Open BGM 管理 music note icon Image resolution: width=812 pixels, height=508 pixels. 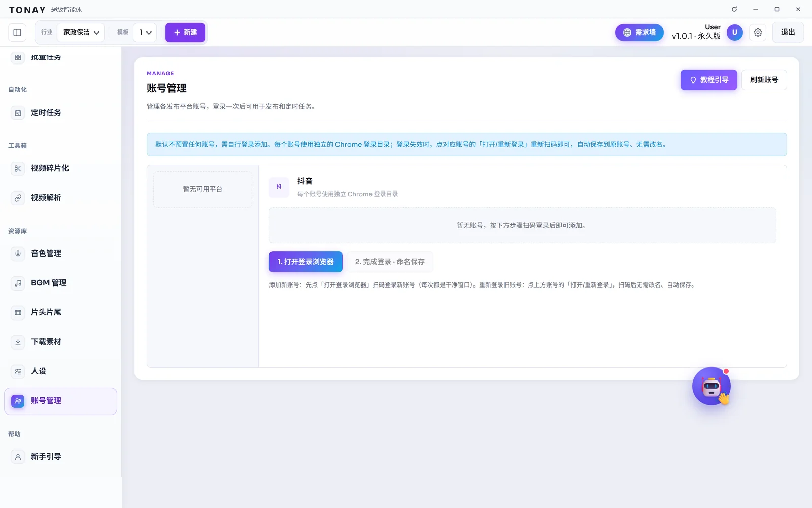click(18, 283)
